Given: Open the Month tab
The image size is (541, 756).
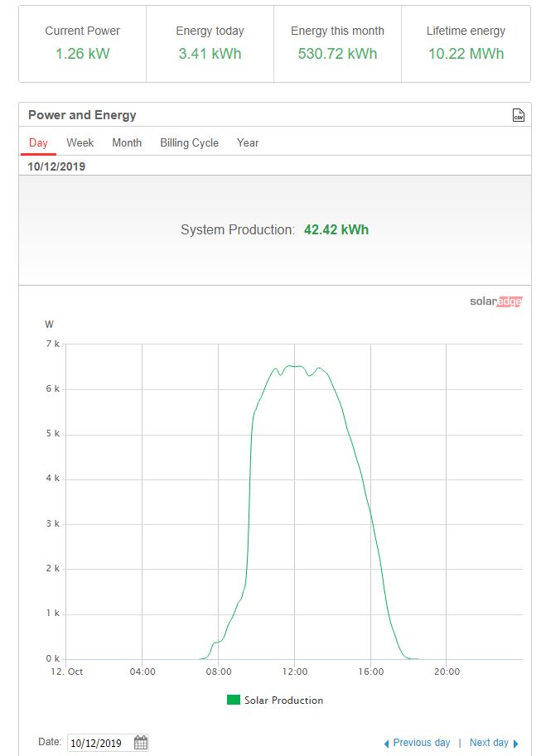Looking at the screenshot, I should (x=127, y=142).
